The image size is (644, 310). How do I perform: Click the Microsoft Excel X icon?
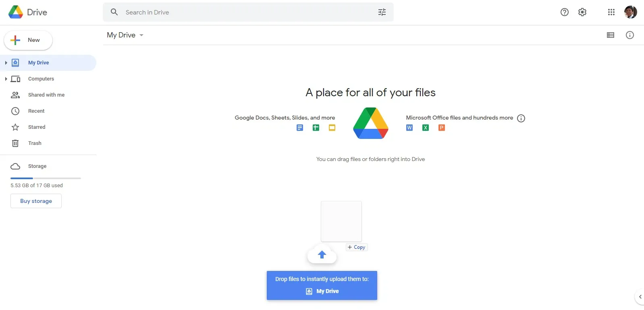tap(426, 128)
